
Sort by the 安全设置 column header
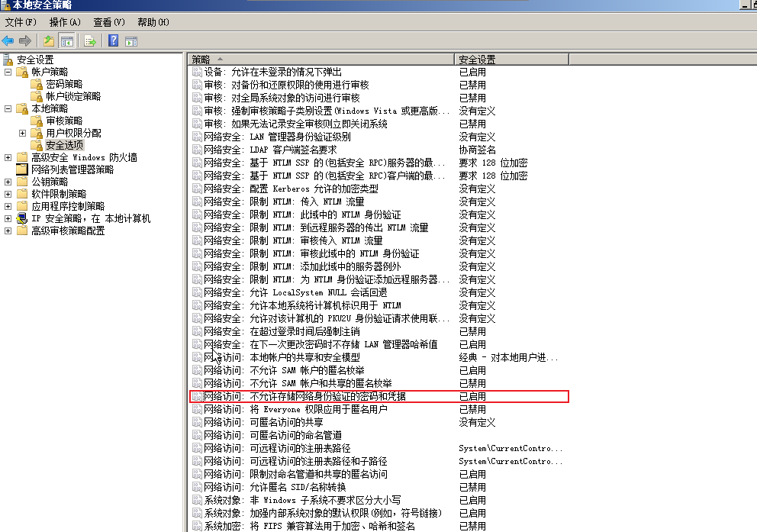512,60
